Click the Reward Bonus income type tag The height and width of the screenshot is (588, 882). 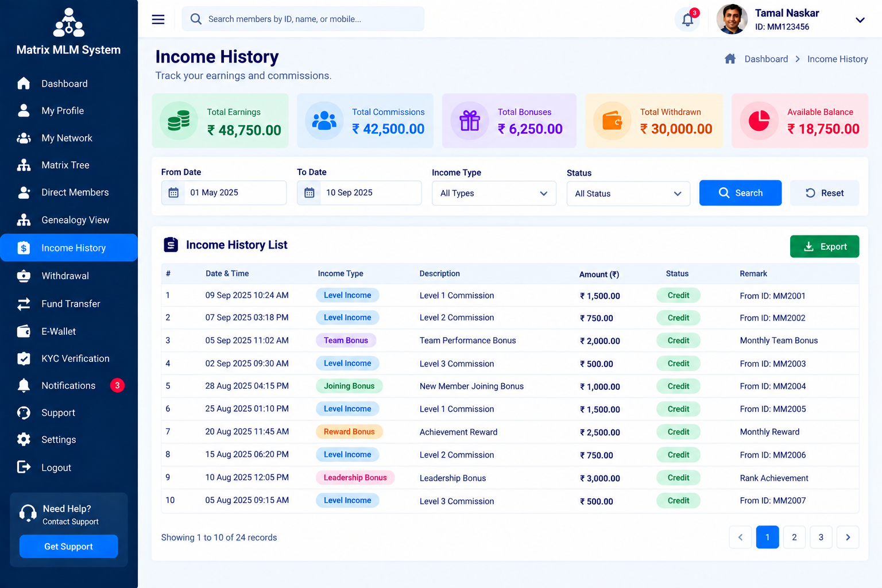(349, 432)
